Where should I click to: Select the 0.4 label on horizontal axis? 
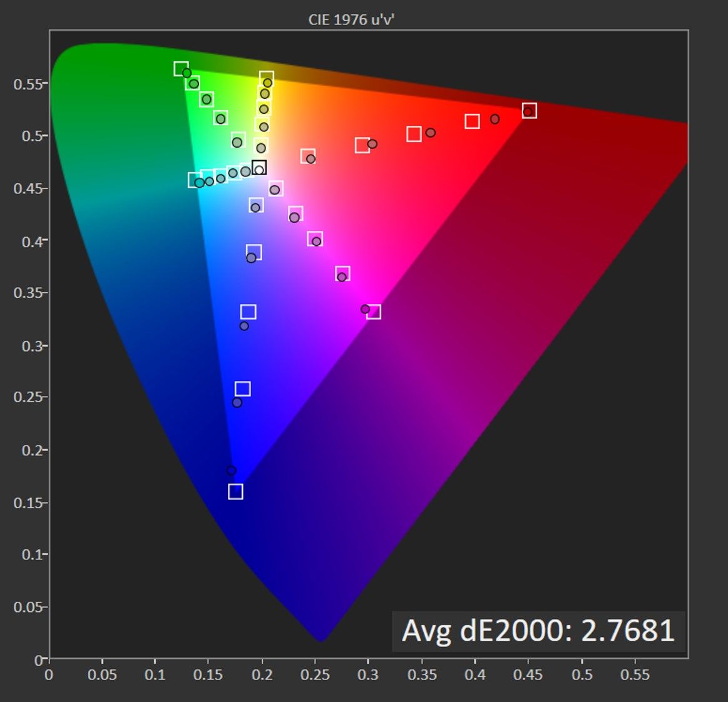pyautogui.click(x=475, y=674)
